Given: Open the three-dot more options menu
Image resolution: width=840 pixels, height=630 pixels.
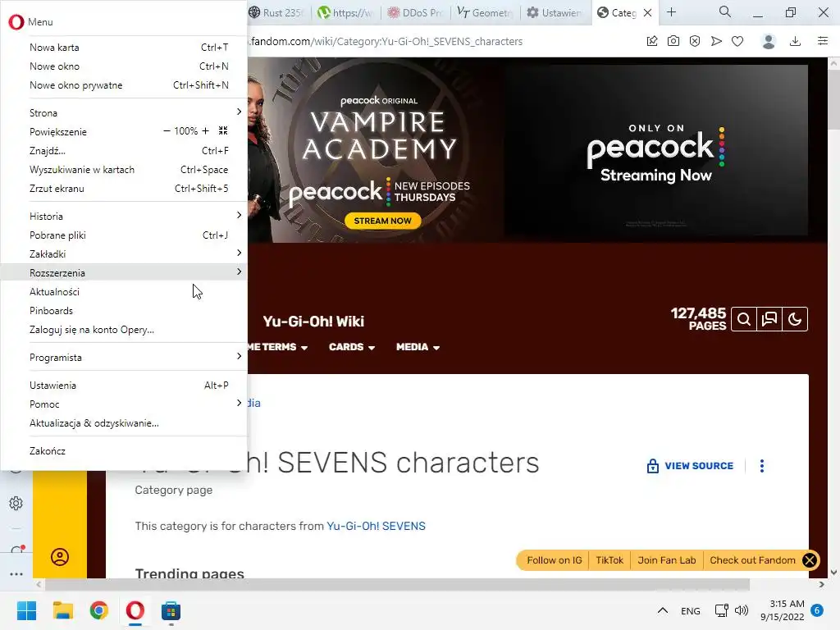Looking at the screenshot, I should [x=762, y=466].
